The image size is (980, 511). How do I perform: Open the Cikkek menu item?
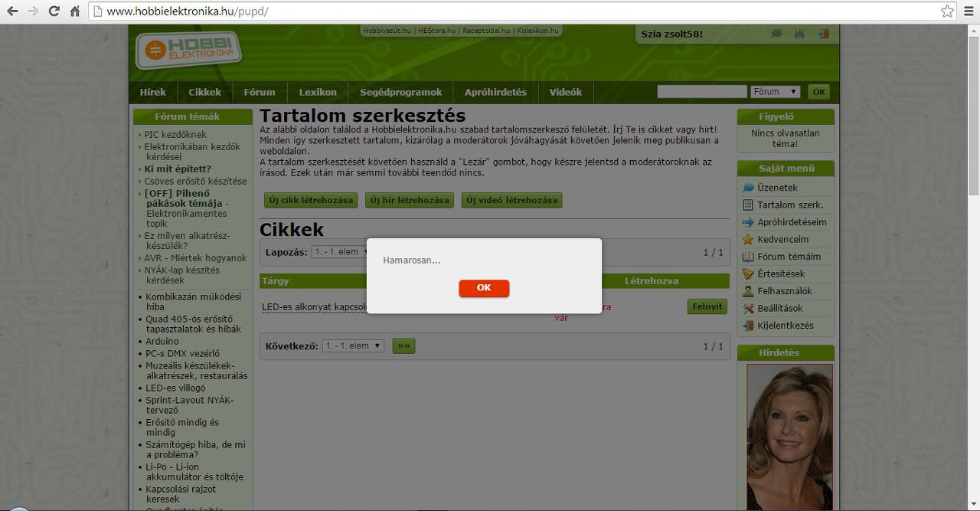pyautogui.click(x=204, y=92)
